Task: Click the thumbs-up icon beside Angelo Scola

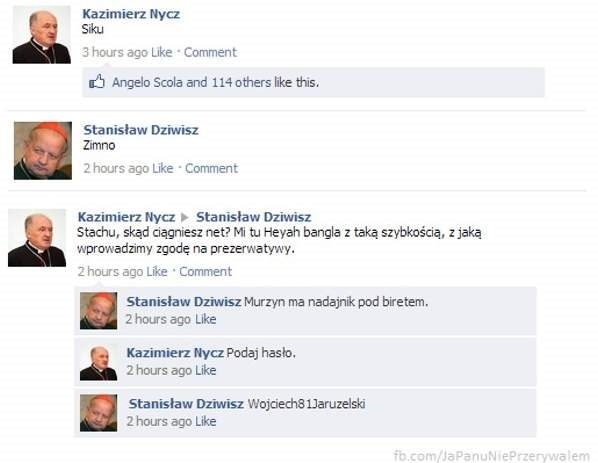Action: (x=96, y=82)
